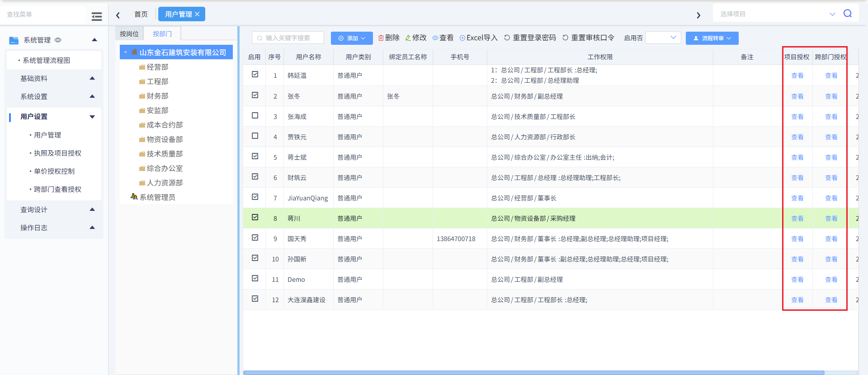
Task: Open the 流程转审 dropdown button
Action: [712, 38]
